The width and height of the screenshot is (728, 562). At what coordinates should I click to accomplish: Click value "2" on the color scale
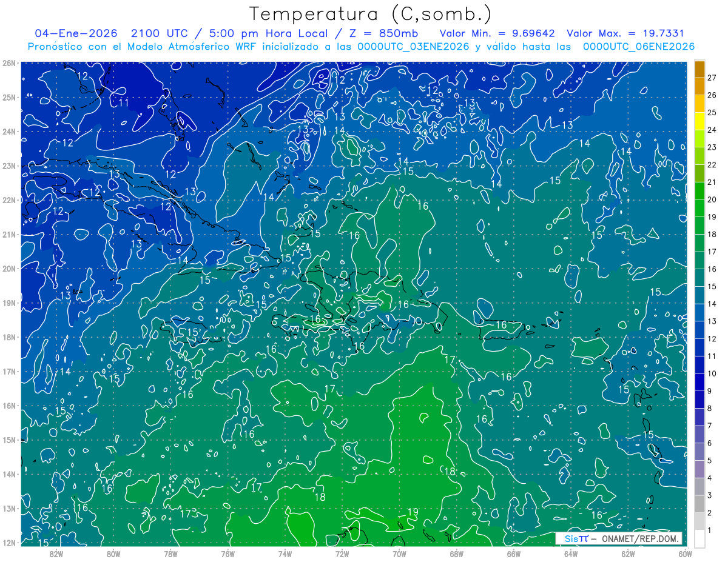(x=710, y=513)
